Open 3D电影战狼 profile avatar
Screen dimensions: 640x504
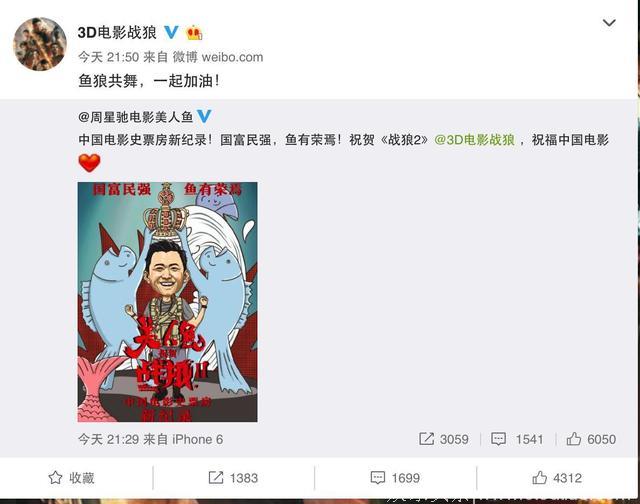[40, 44]
